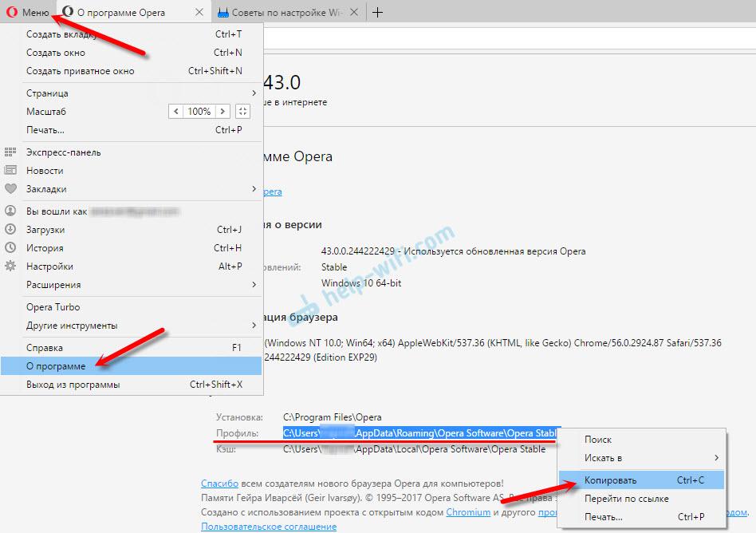Open a new tab with plus button
Screen dimensions: 756x533
point(377,13)
